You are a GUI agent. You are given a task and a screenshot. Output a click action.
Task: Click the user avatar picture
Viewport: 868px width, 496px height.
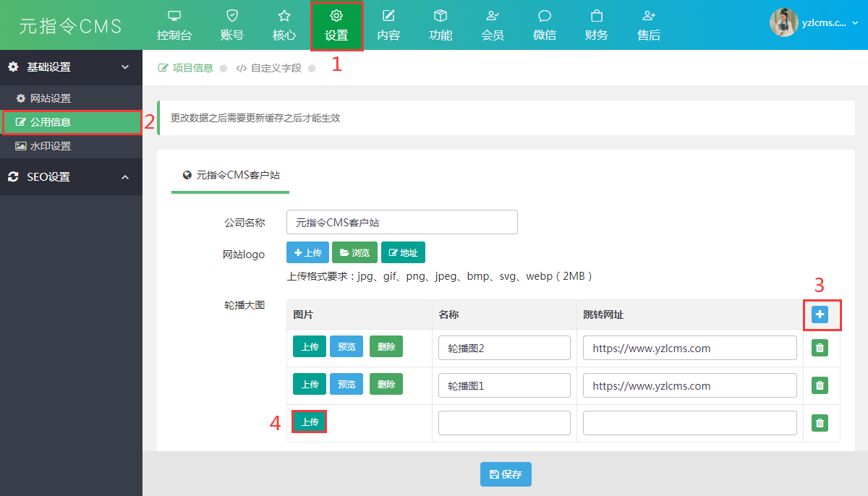tap(783, 22)
